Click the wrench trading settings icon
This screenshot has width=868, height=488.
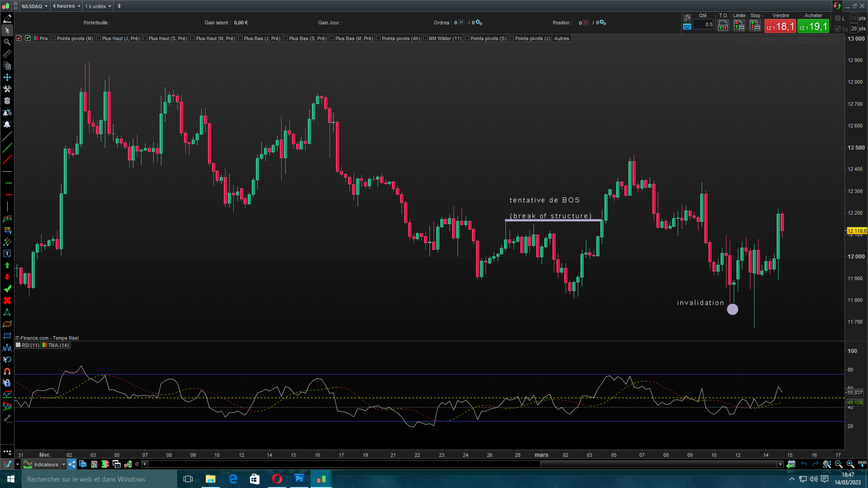pos(687,18)
